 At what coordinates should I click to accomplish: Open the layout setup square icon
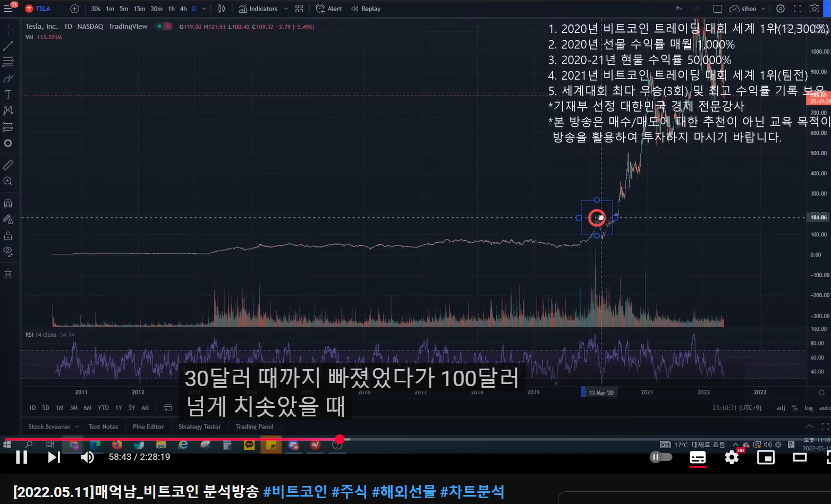point(717,8)
